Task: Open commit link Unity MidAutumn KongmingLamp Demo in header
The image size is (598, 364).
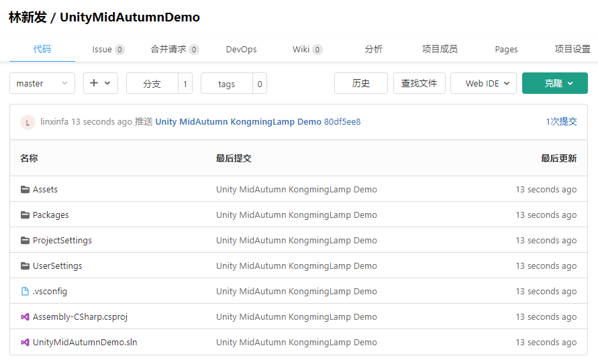Action: pyautogui.click(x=238, y=122)
